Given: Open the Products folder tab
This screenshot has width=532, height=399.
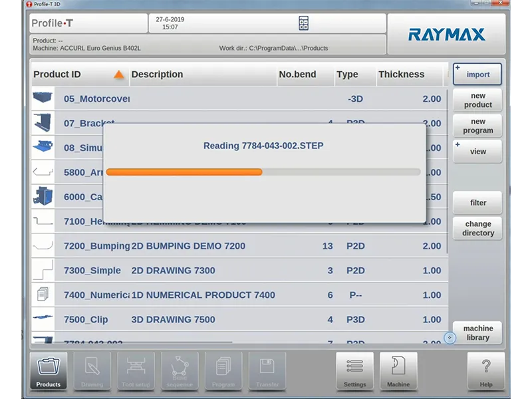Looking at the screenshot, I should coord(48,371).
